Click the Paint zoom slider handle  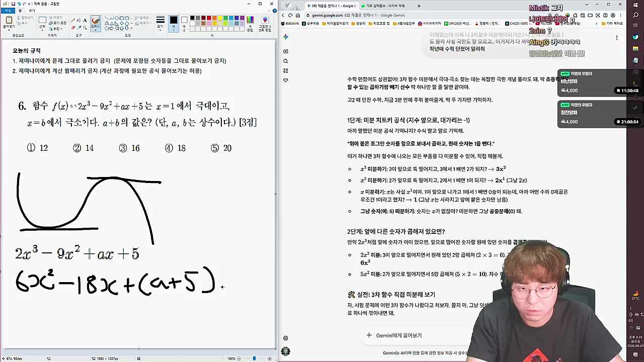click(254, 358)
